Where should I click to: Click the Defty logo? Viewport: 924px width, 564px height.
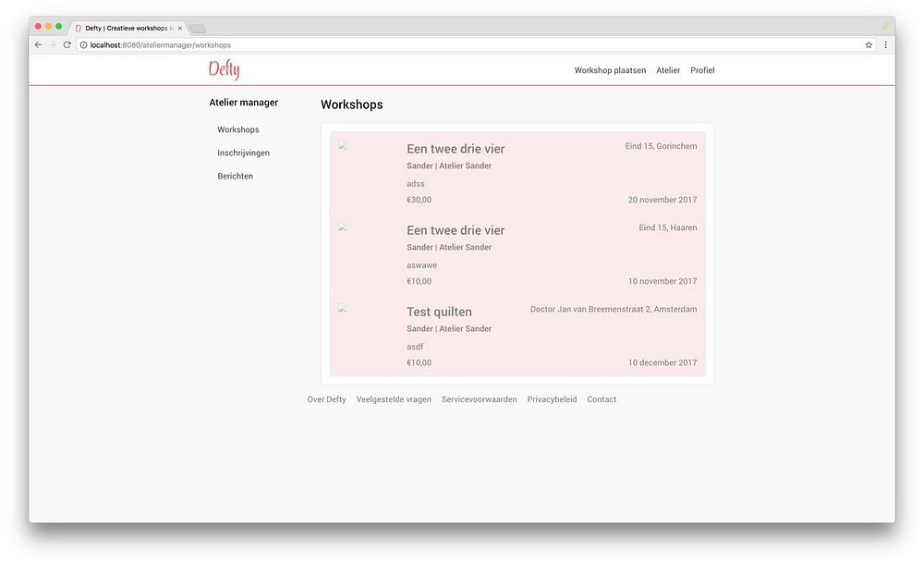pos(224,69)
